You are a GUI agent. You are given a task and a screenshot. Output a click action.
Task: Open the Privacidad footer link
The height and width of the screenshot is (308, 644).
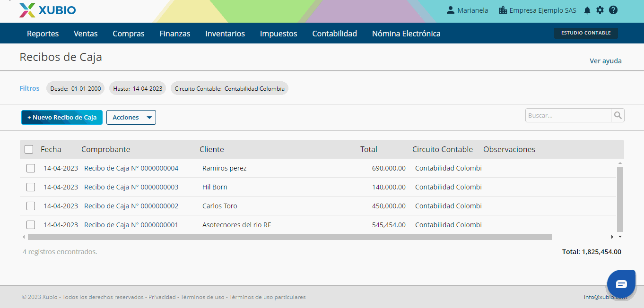click(162, 297)
